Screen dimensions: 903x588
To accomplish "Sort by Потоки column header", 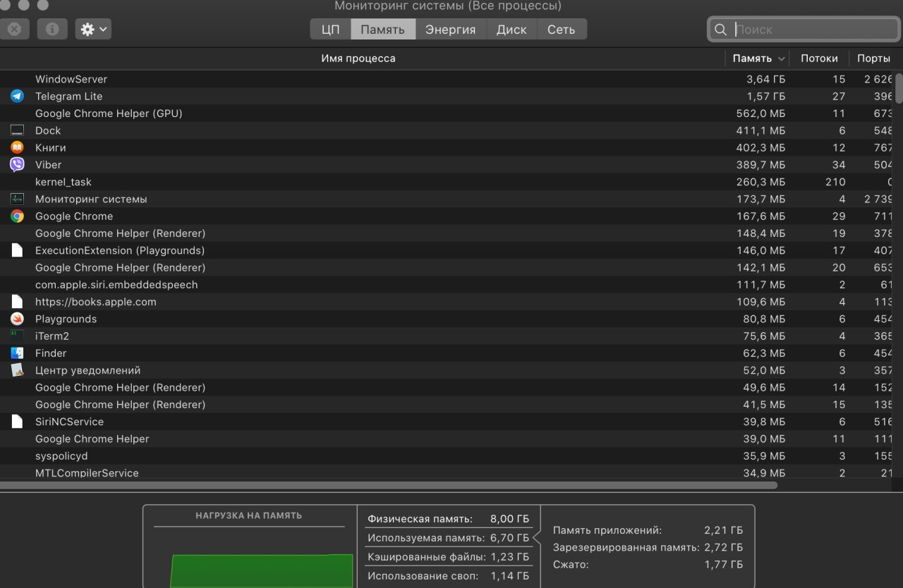I will 819,59.
